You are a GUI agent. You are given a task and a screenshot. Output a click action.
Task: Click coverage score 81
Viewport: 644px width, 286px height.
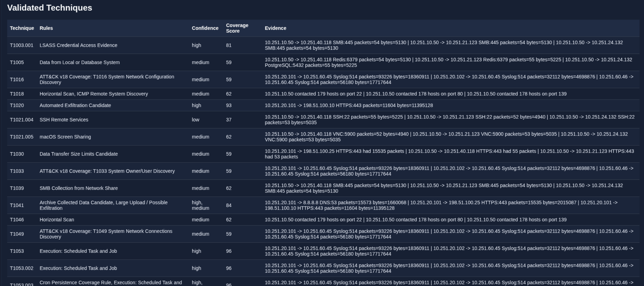[229, 45]
